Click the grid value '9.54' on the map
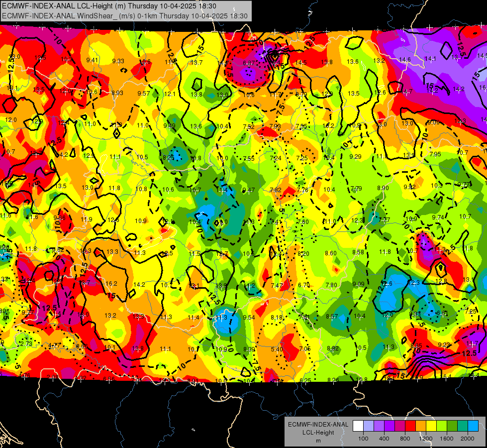 (x=249, y=318)
